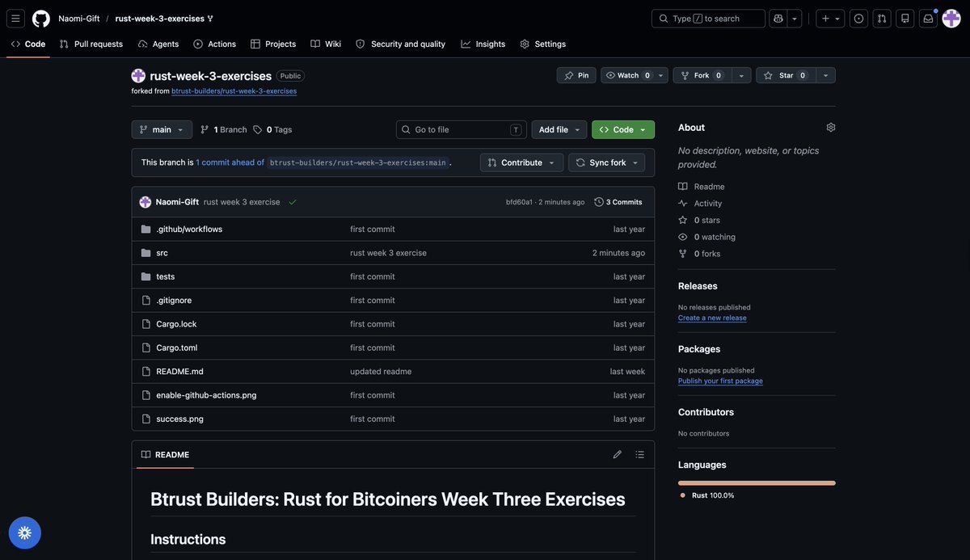Fork this repository
Viewport: 970px width, 560px height.
tap(702, 75)
